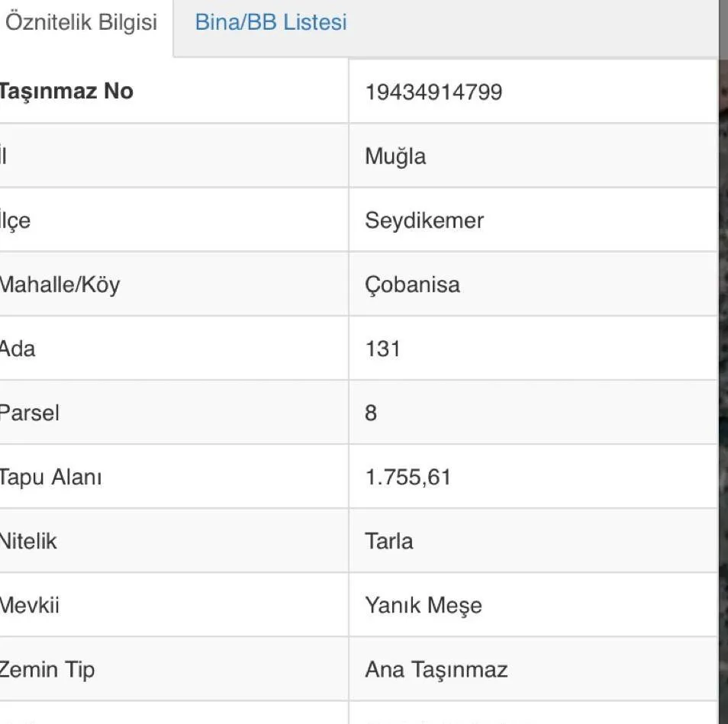Click the Mahalle/Köy row label
728x724 pixels.
coord(60,285)
